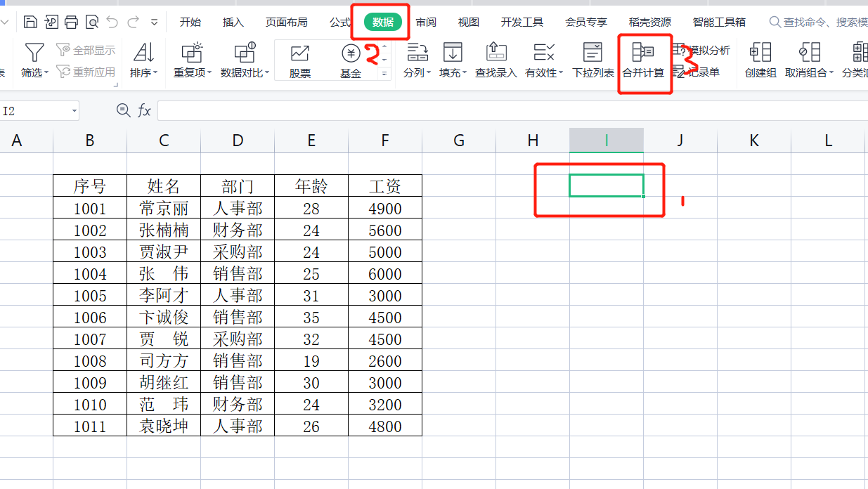Switch to the 数据 tab
This screenshot has width=868, height=489.
coord(383,22)
